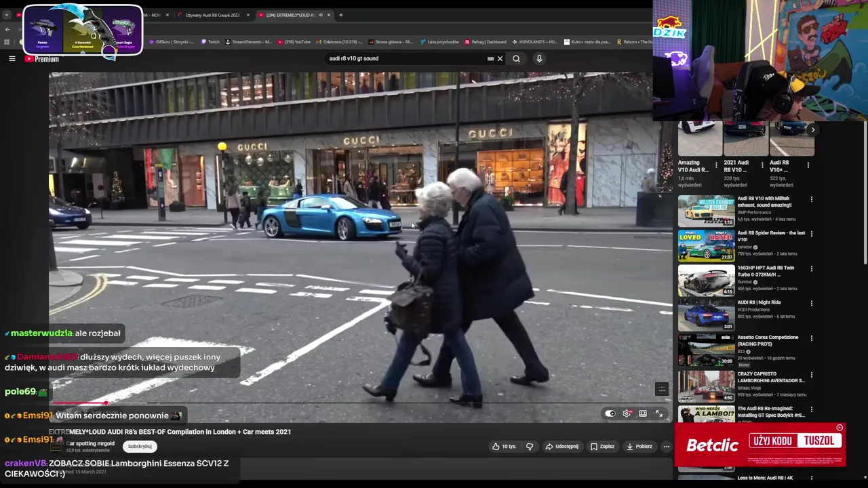Click chat message 'Witam serdecznie ponownie'

pos(112,415)
